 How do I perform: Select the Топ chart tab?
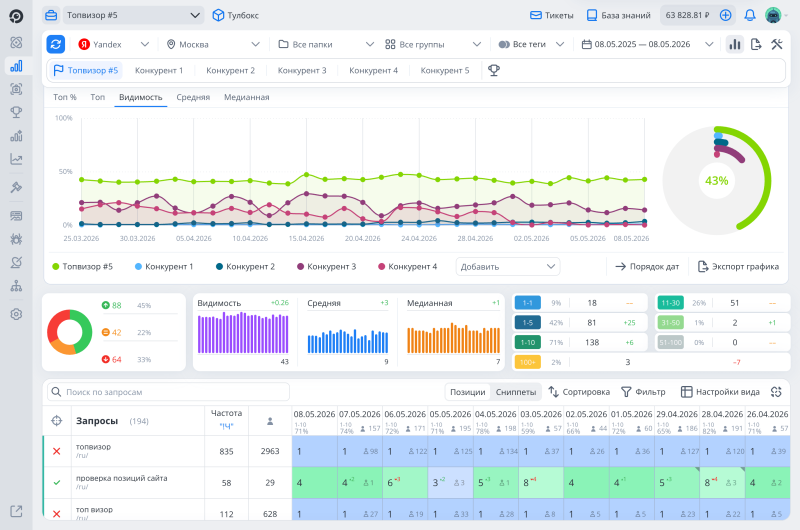click(97, 97)
